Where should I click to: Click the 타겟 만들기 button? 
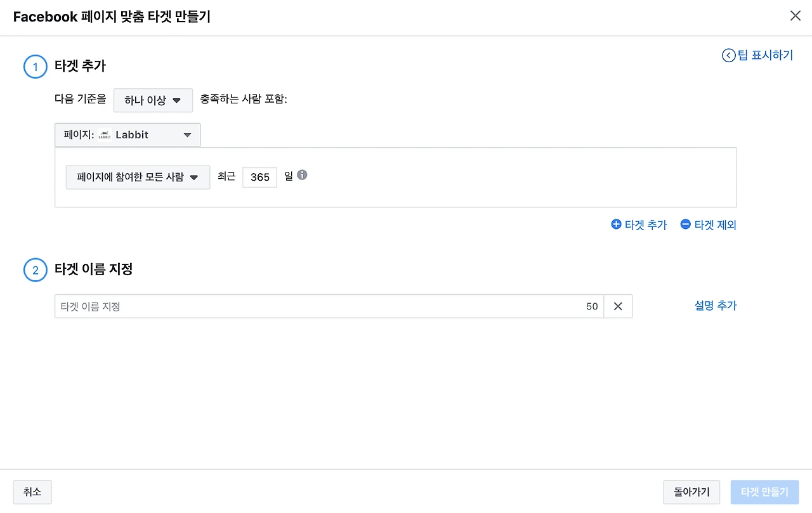[764, 492]
